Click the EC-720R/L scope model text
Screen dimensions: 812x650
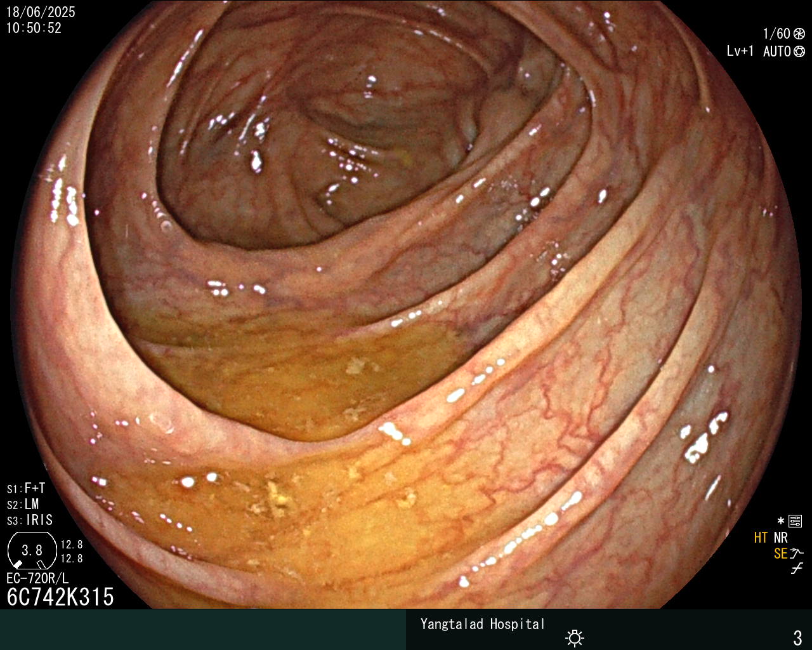click(x=37, y=578)
